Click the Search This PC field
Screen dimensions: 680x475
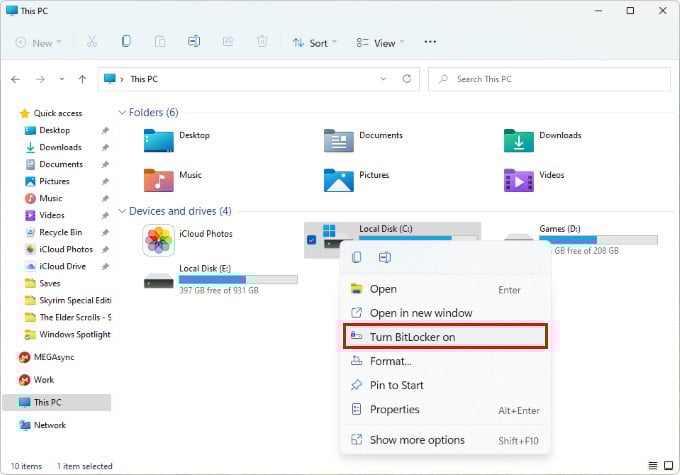(549, 79)
